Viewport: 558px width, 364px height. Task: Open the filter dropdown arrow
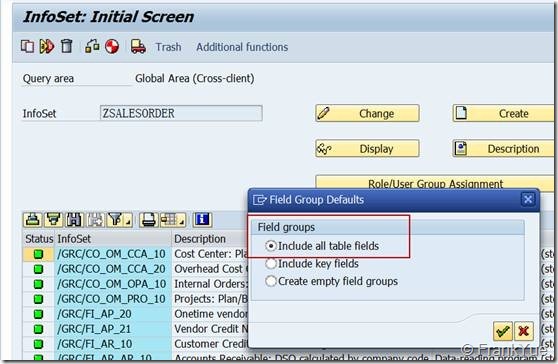tap(128, 220)
